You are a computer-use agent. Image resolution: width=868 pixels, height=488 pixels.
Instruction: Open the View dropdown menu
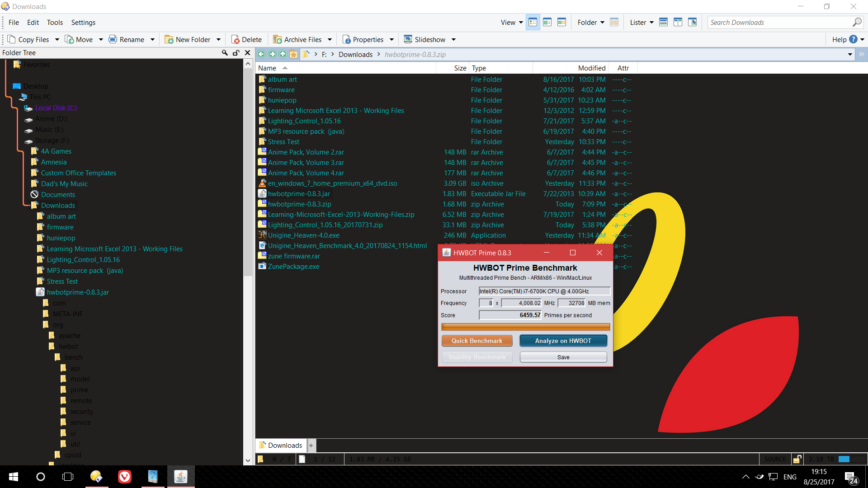[512, 23]
